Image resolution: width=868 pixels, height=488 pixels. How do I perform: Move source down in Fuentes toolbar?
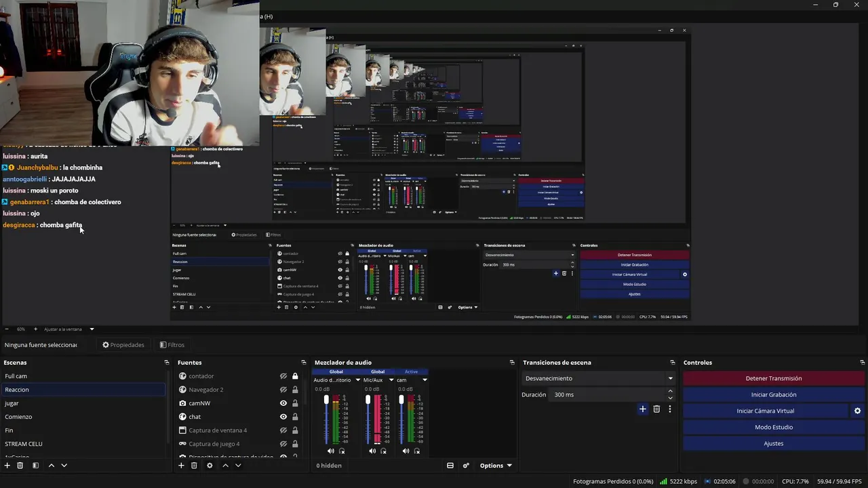(x=238, y=466)
